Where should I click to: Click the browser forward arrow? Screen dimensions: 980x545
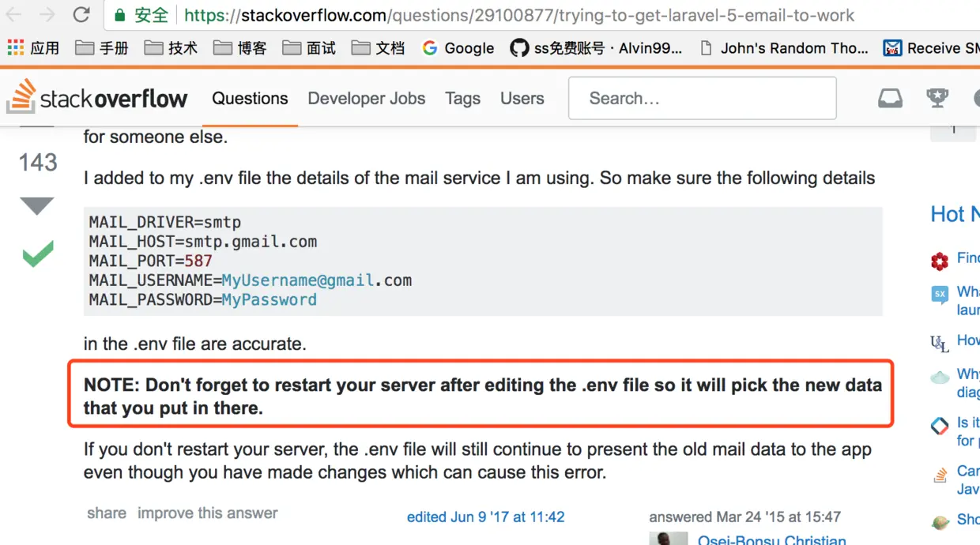(x=47, y=15)
